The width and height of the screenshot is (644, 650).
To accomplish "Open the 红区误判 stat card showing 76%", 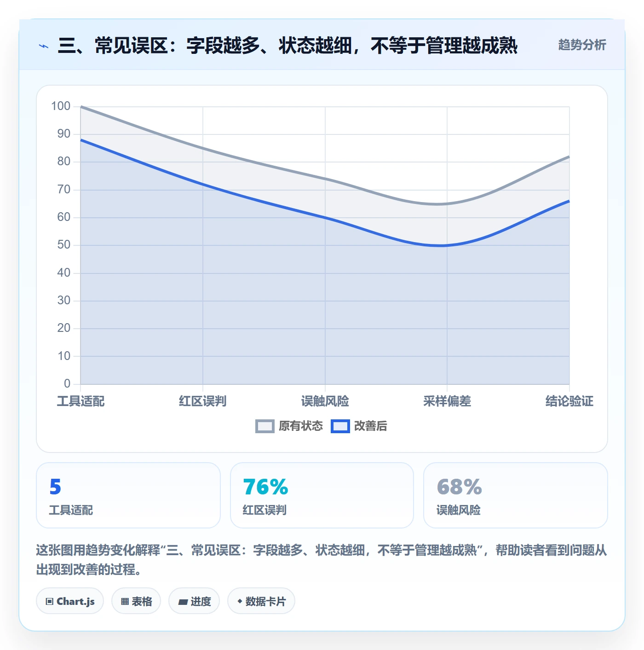I will [322, 495].
